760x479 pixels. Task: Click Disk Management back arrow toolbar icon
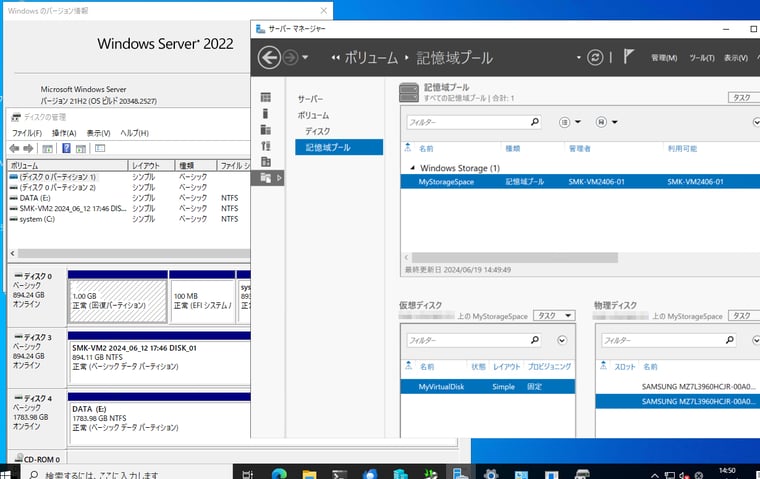[15, 148]
